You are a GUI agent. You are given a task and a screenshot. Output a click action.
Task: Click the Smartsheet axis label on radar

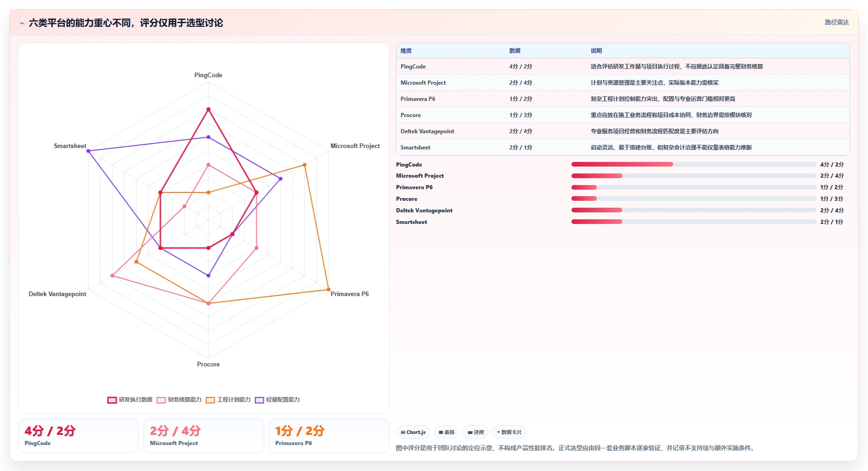[x=70, y=146]
